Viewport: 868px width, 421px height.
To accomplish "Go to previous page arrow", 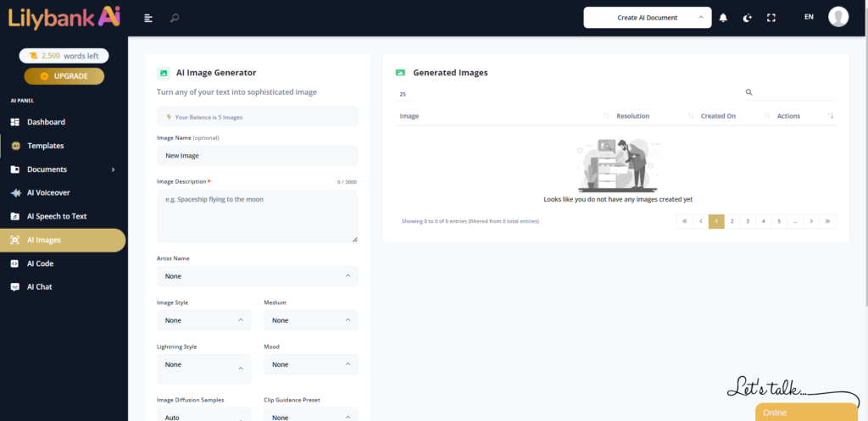I will 701,221.
